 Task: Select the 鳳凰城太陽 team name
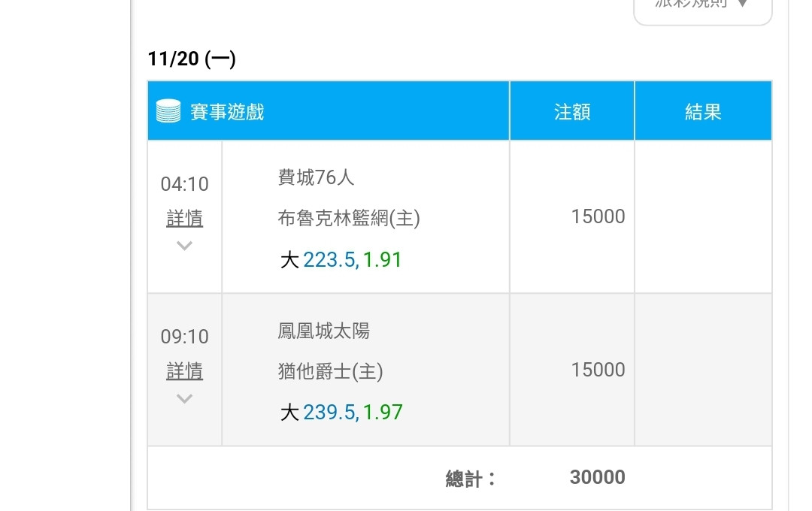[x=323, y=331]
